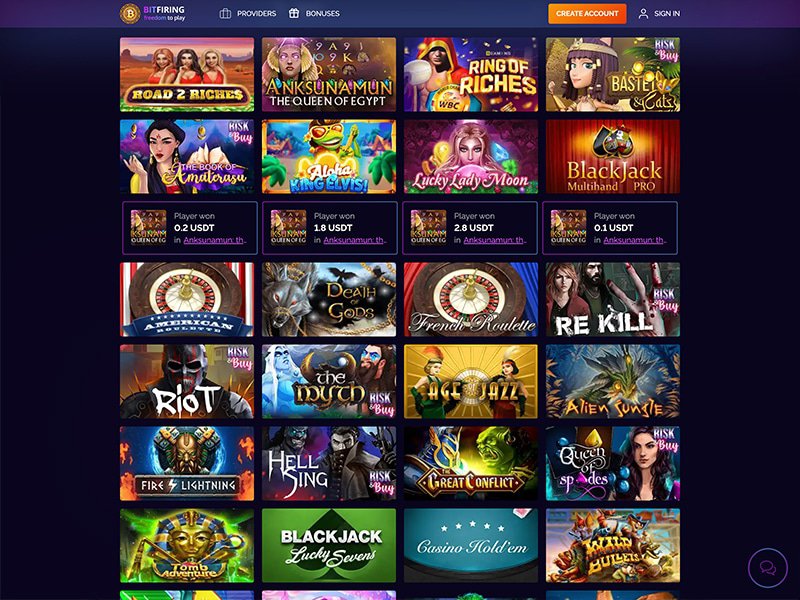Click the Providers briefcase icon
Image resolution: width=800 pixels, height=600 pixels.
[x=225, y=14]
